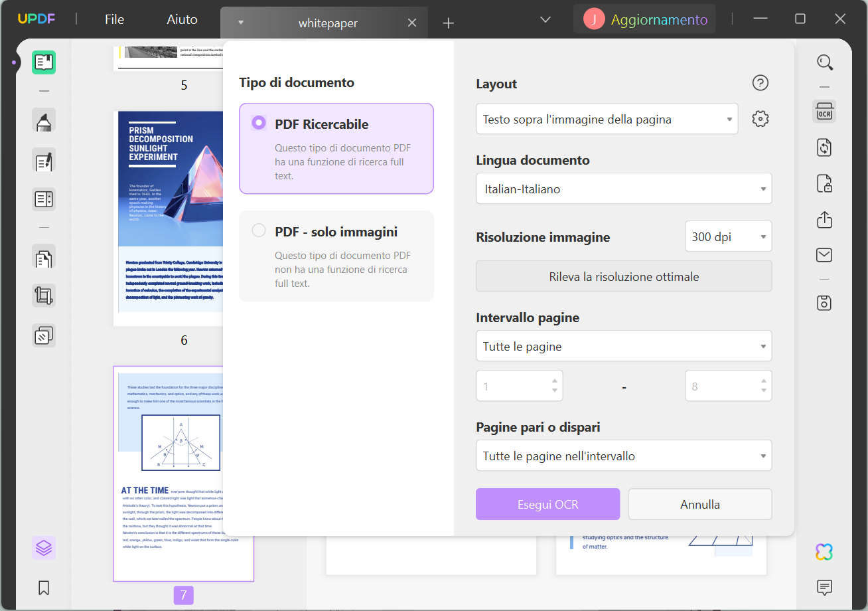
Task: Click the Esegui OCR button
Action: 547,504
